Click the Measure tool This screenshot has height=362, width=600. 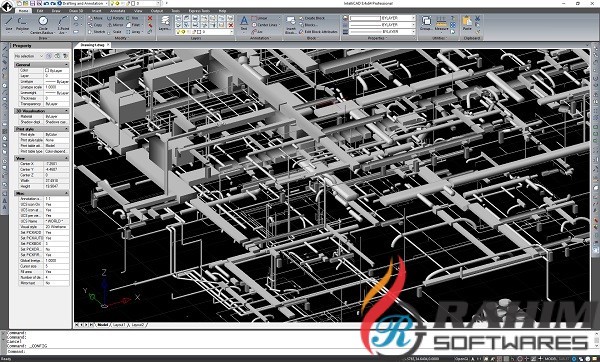tap(441, 23)
